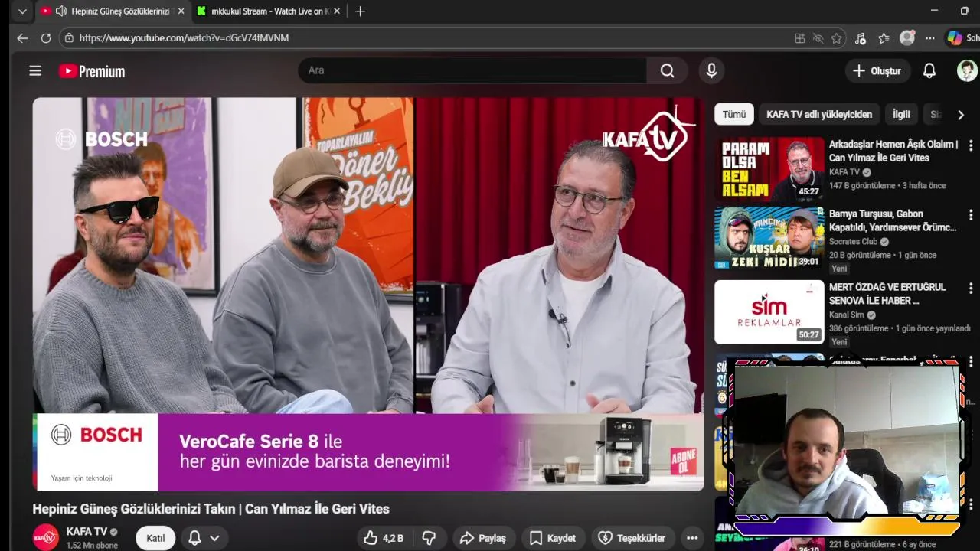
Task: Open Mert Özdağ ve Ertuğrul Senova title
Action: (887, 294)
